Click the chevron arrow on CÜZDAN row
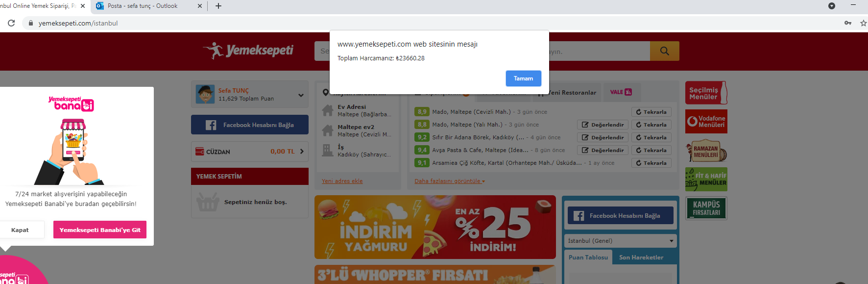This screenshot has width=868, height=284. pos(302,152)
